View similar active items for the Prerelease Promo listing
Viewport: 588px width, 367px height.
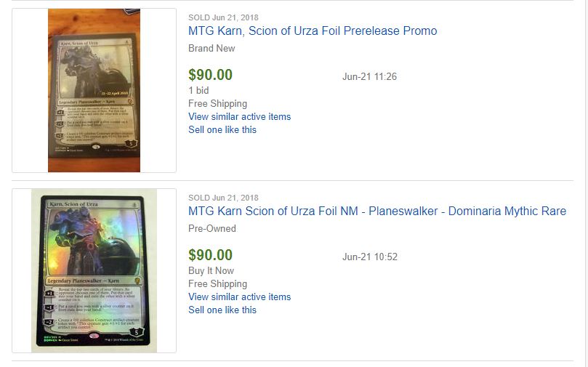coord(240,116)
